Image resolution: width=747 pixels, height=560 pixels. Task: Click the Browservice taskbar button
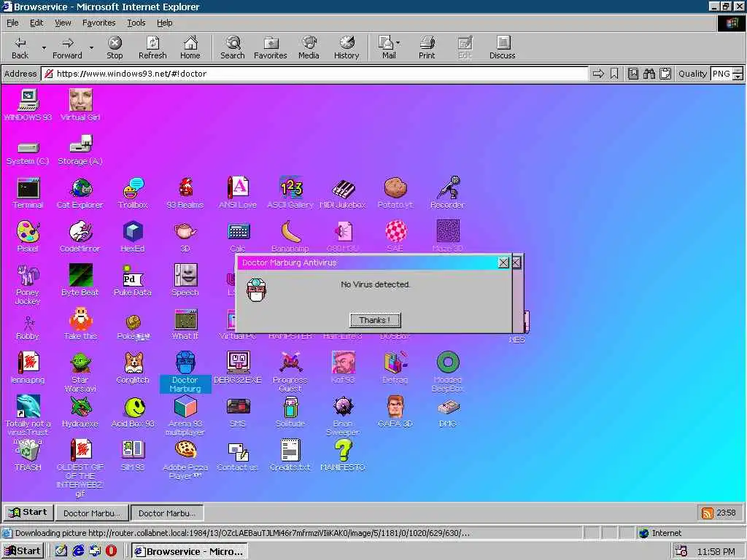point(190,551)
